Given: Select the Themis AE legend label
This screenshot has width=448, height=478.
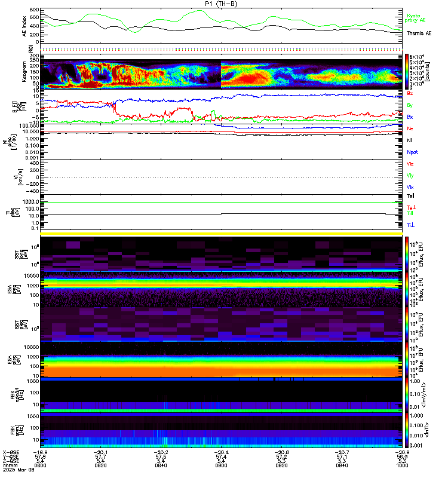Looking at the screenshot, I should click(x=419, y=33).
